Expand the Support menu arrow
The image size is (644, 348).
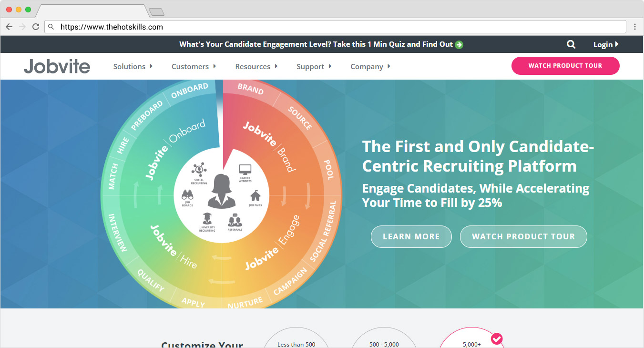(330, 66)
